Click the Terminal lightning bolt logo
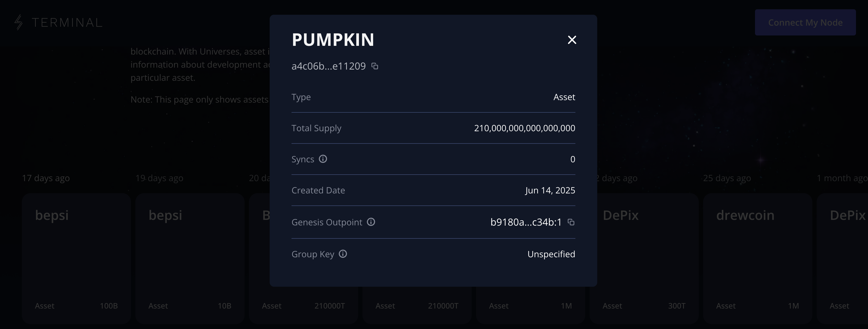 point(19,22)
